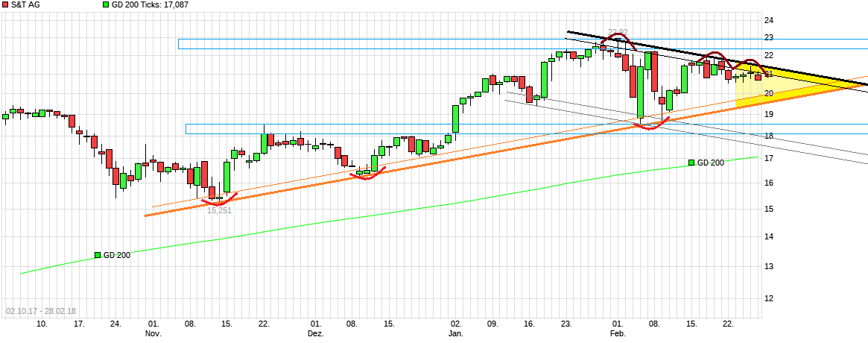Click the '17' price axis label
Screen dimensions: 868x343
(769, 159)
